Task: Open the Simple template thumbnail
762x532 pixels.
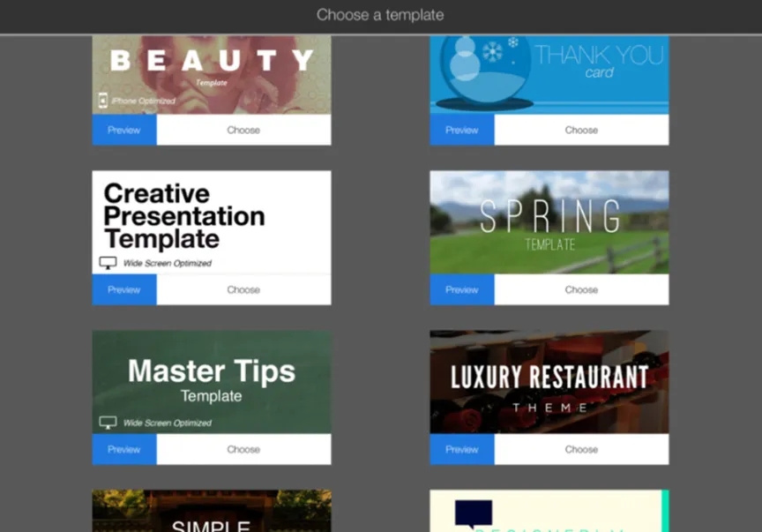Action: [x=212, y=511]
